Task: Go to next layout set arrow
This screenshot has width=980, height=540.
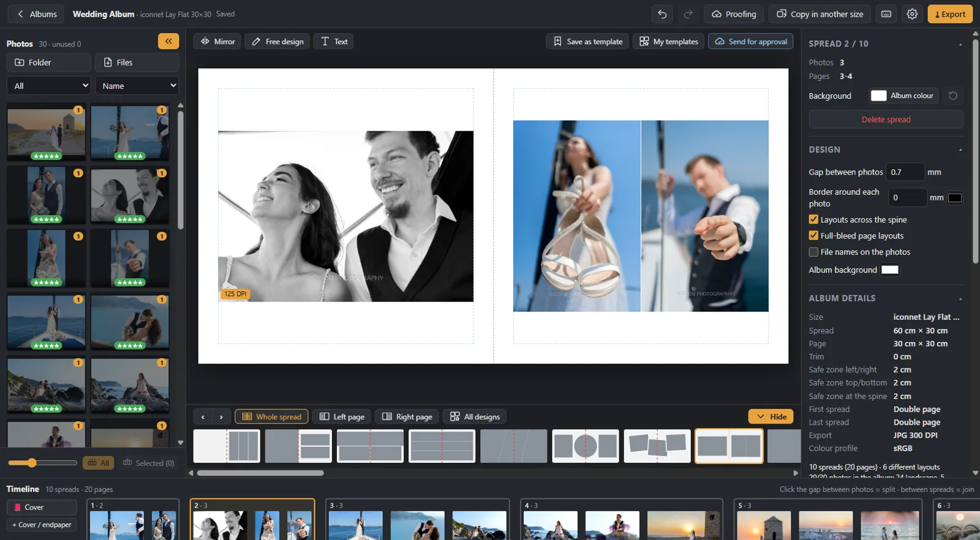Action: [x=221, y=417]
